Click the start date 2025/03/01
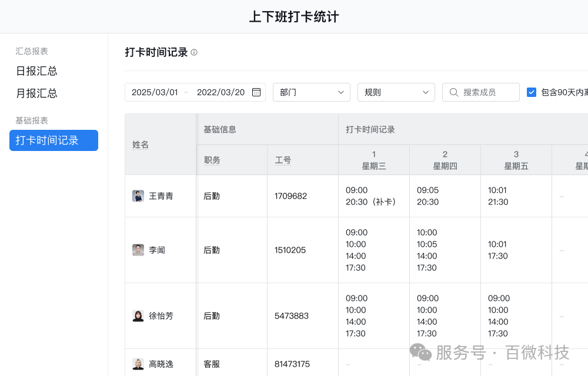This screenshot has height=376, width=588. coord(155,92)
